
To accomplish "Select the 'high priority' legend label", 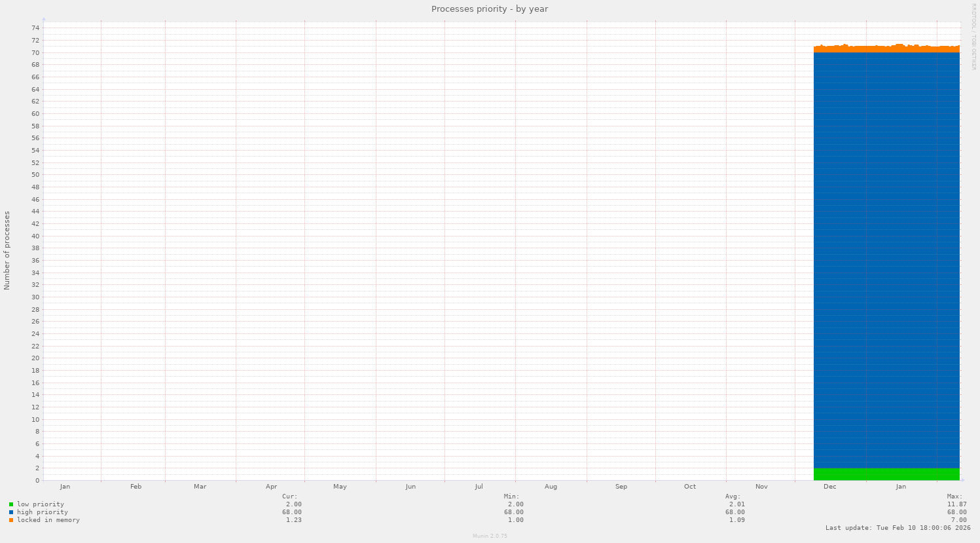I will (42, 512).
